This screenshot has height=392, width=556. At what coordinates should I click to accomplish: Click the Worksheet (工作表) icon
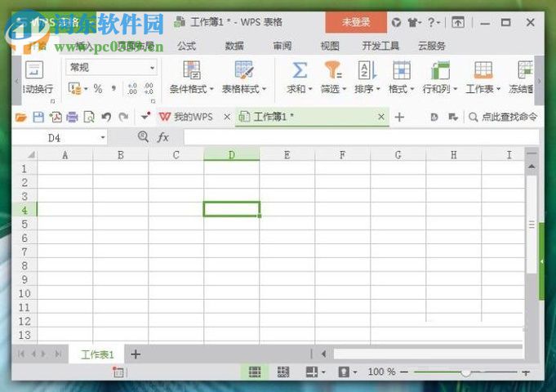483,70
